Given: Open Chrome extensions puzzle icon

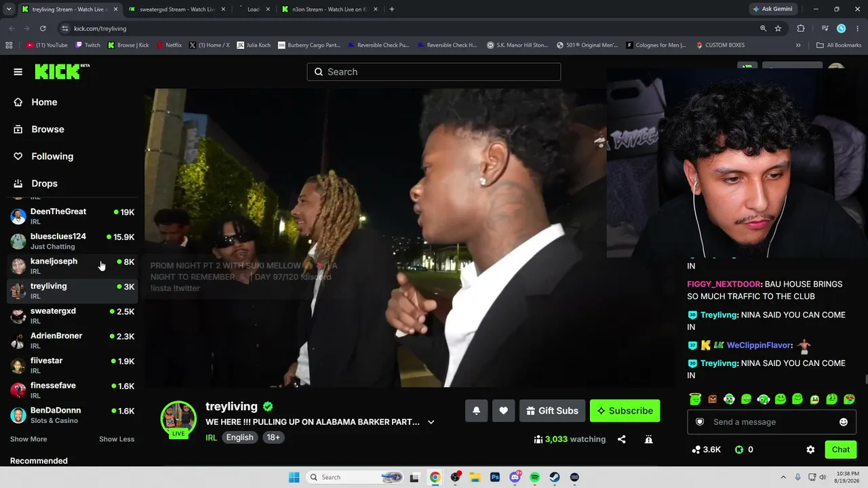Looking at the screenshot, I should [x=801, y=28].
